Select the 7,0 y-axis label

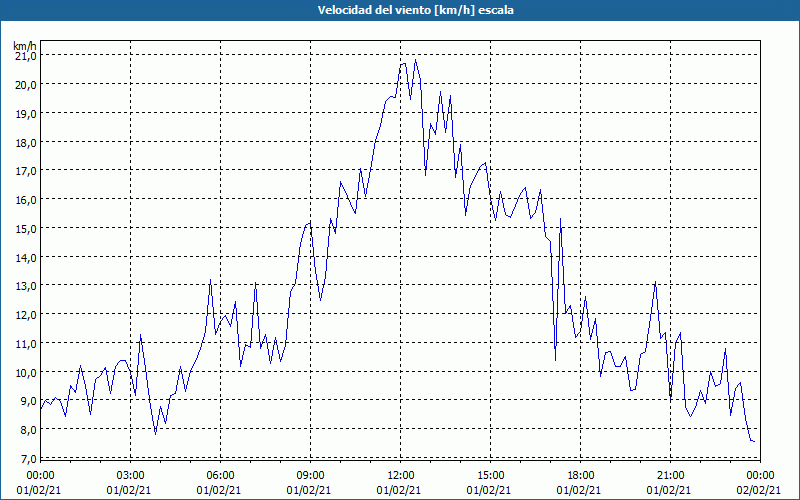tap(28, 459)
